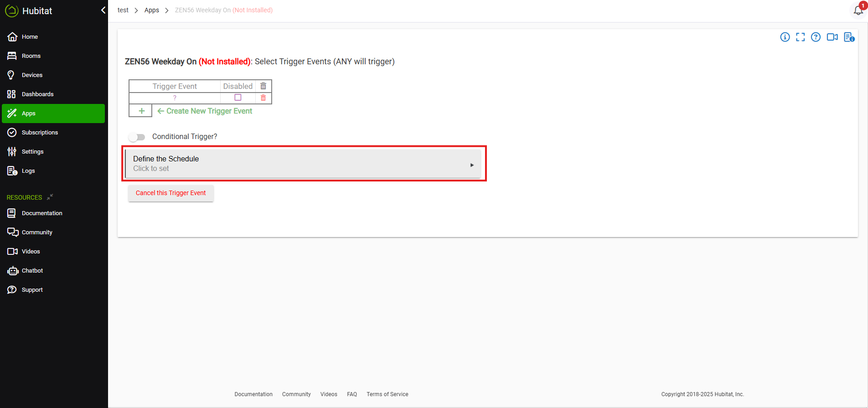Select the Apps menu item

tap(53, 114)
